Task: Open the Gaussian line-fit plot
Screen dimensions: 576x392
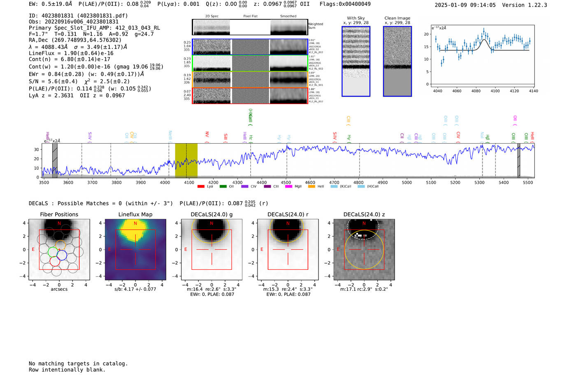Action: (x=482, y=56)
